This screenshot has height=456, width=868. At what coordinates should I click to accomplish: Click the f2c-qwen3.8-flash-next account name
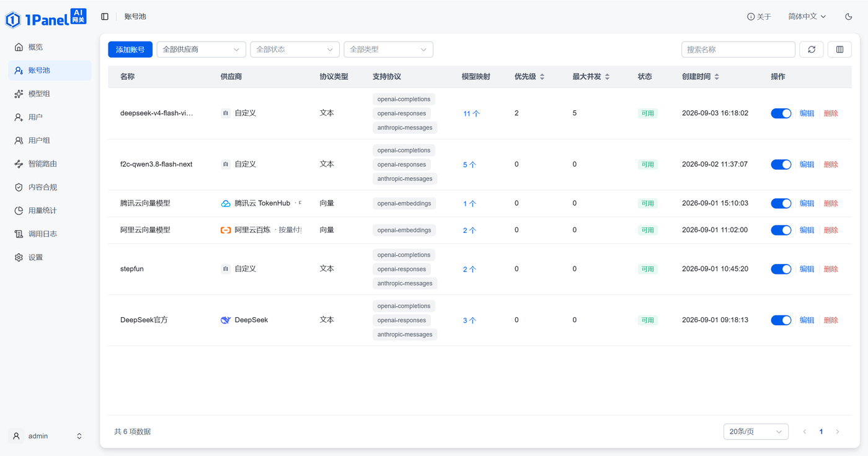tap(156, 165)
